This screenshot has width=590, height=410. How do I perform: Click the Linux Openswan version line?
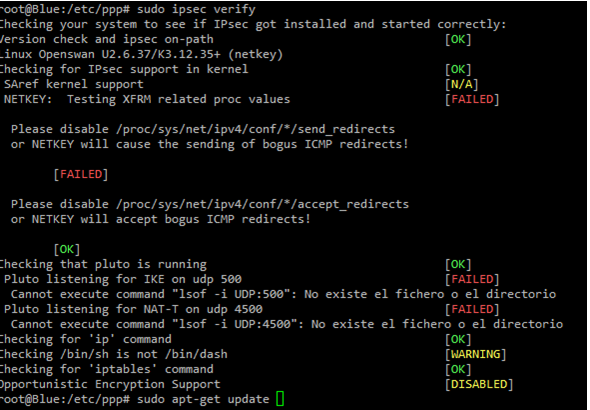[141, 54]
